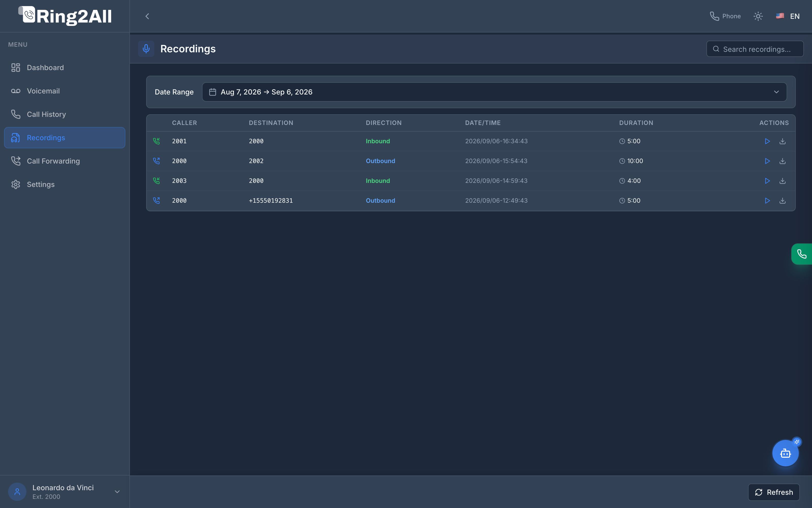
Task: Open Call History page
Action: [64, 114]
